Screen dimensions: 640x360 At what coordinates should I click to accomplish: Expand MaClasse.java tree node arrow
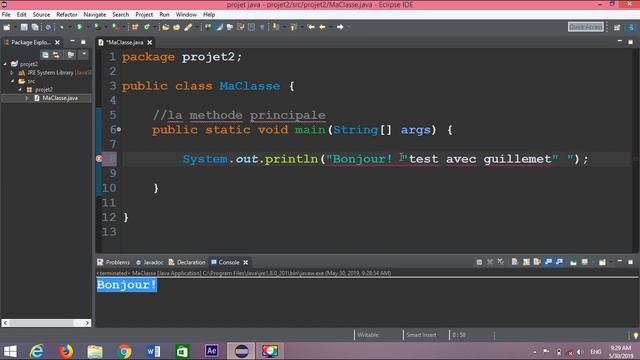pos(27,98)
